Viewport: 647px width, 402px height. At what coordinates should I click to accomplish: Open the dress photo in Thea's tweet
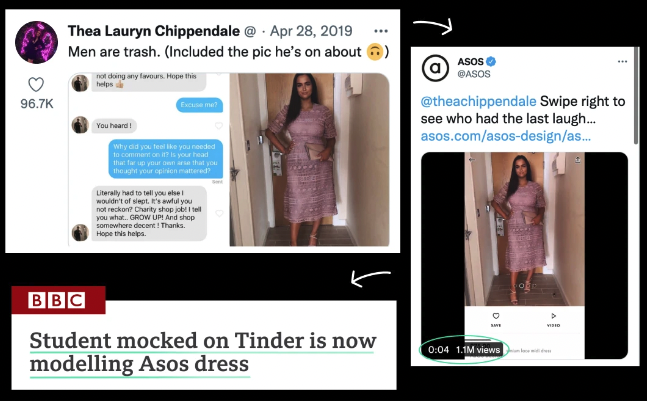coord(309,159)
